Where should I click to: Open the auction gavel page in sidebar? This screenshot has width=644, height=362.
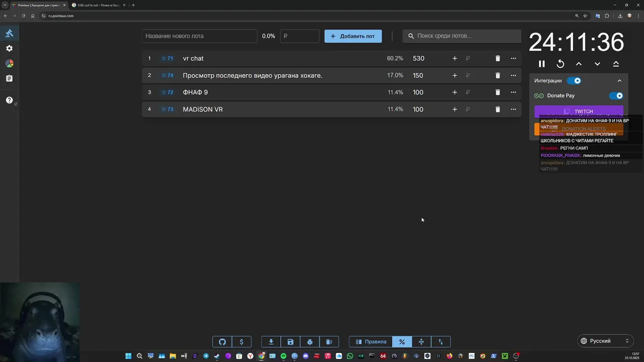coord(9,33)
